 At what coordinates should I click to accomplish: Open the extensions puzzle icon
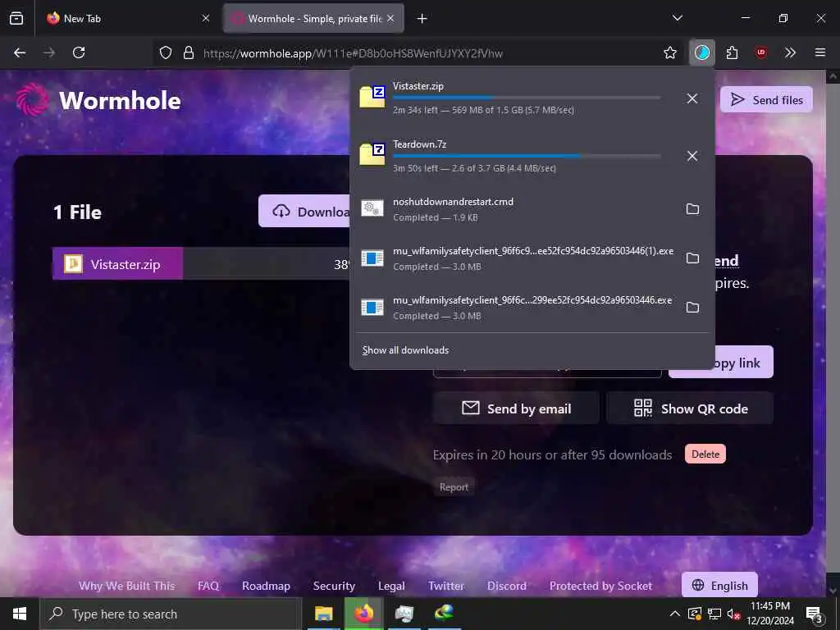tap(732, 52)
